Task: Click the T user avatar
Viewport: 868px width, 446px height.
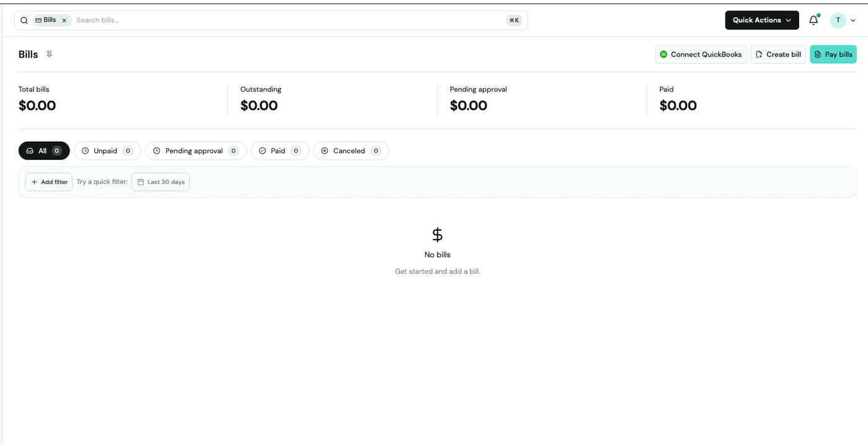Action: tap(838, 20)
